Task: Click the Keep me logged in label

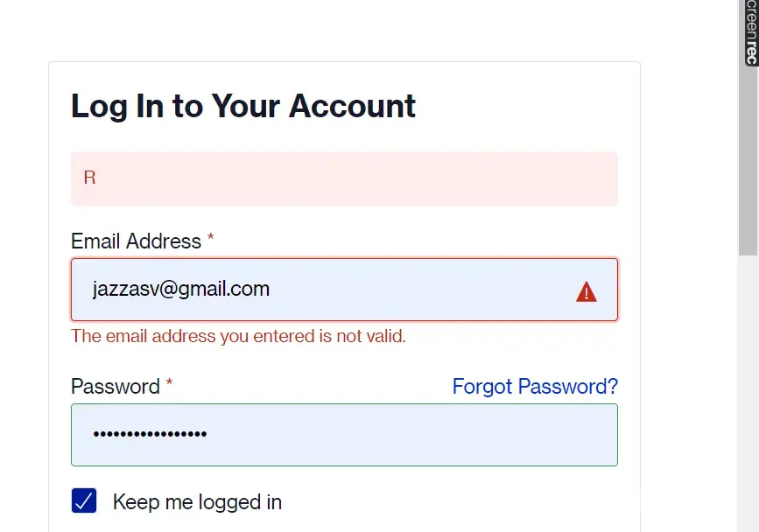Action: 197,502
